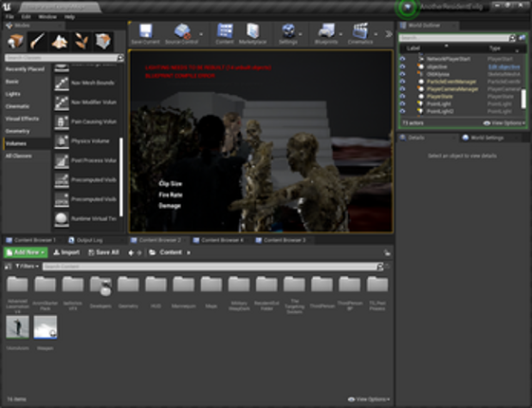Click the Runtime Virtual Texture volume icon
Screen dimensions: 532x408
click(x=62, y=219)
